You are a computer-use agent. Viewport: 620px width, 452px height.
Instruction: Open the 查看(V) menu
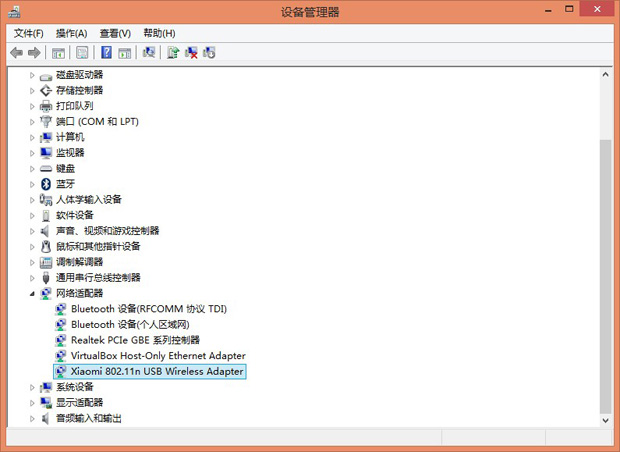pos(115,33)
